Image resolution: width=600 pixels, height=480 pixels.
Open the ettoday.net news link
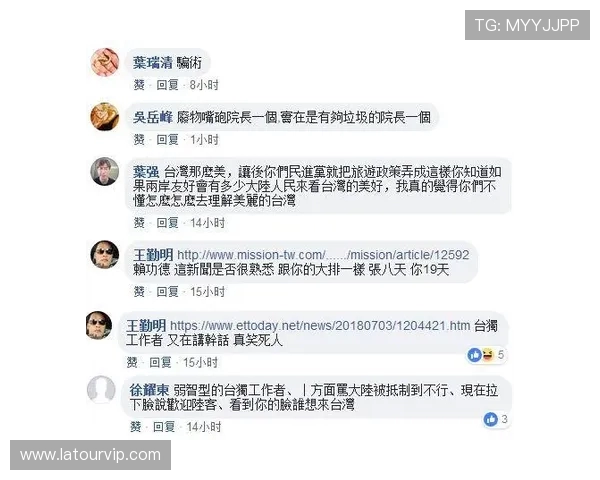pyautogui.click(x=320, y=326)
